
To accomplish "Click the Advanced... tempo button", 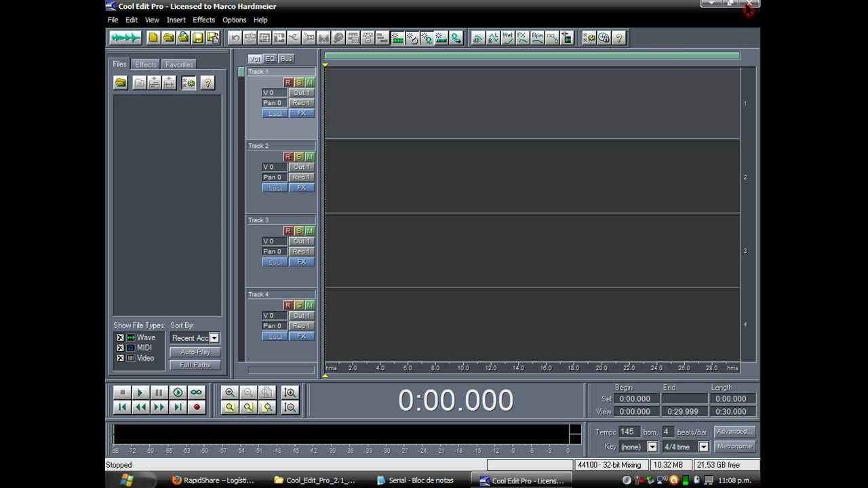I will coord(735,432).
